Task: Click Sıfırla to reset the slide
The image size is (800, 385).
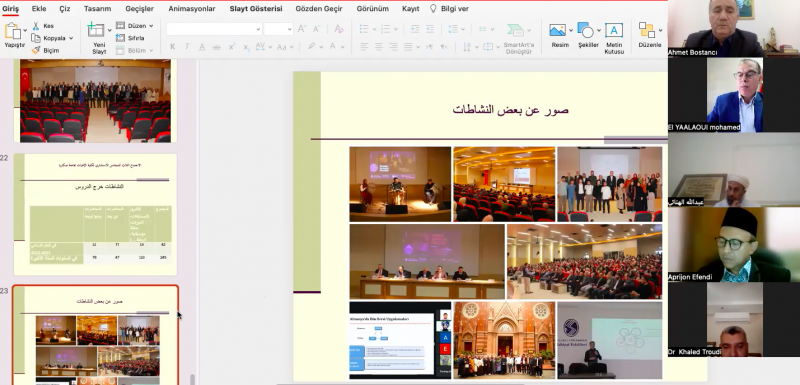Action: click(130, 38)
